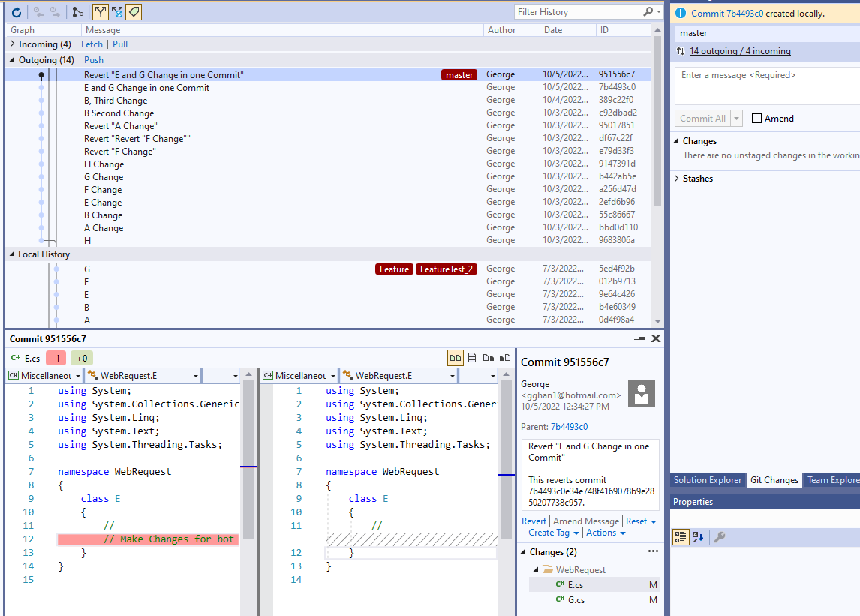Open the Team Explorer tab
This screenshot has width=860, height=616.
click(833, 480)
